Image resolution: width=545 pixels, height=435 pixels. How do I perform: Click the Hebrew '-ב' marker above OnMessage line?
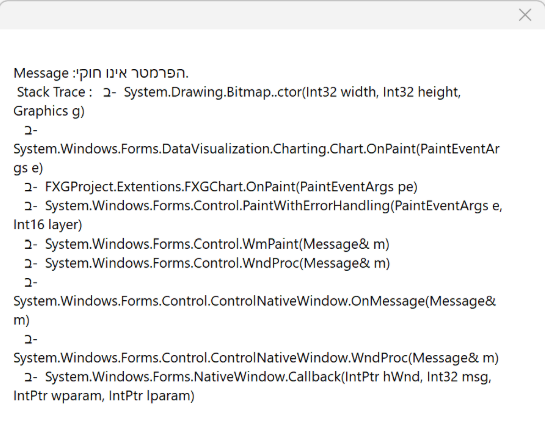coord(31,282)
